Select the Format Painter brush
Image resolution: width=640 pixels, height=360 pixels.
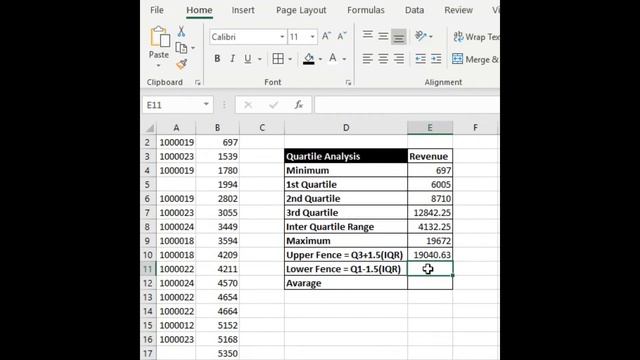tap(182, 64)
